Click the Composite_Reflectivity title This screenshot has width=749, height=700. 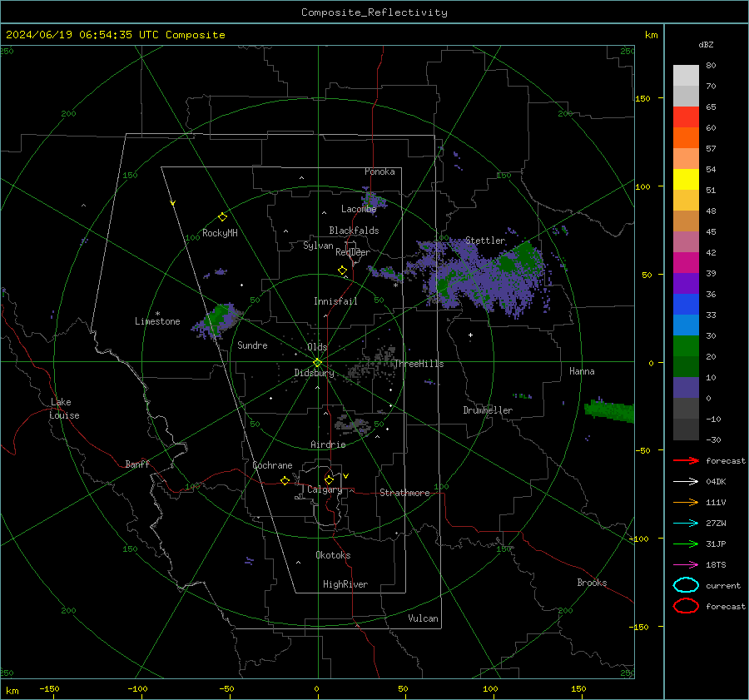tap(374, 12)
